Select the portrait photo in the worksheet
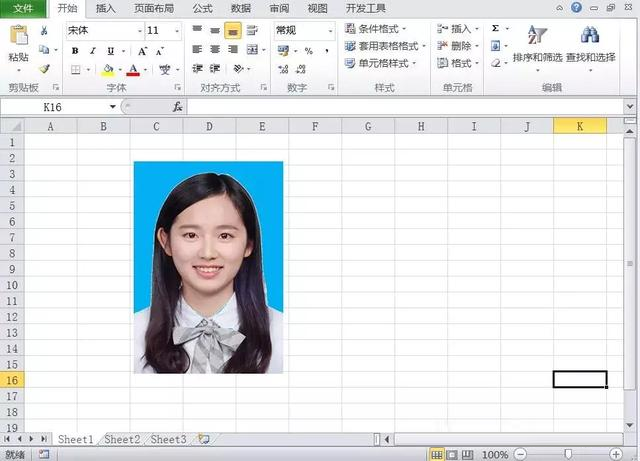This screenshot has width=640, height=461. pyautogui.click(x=208, y=267)
